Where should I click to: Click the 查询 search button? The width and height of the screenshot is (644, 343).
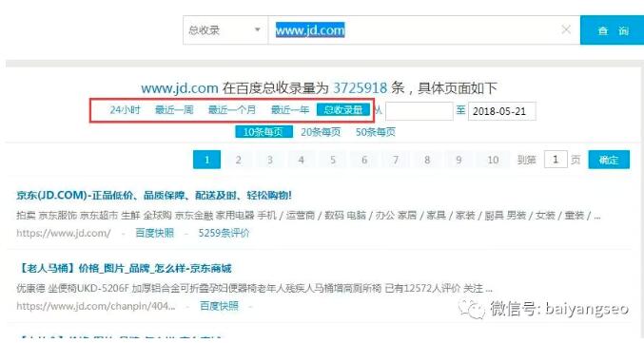[x=612, y=30]
